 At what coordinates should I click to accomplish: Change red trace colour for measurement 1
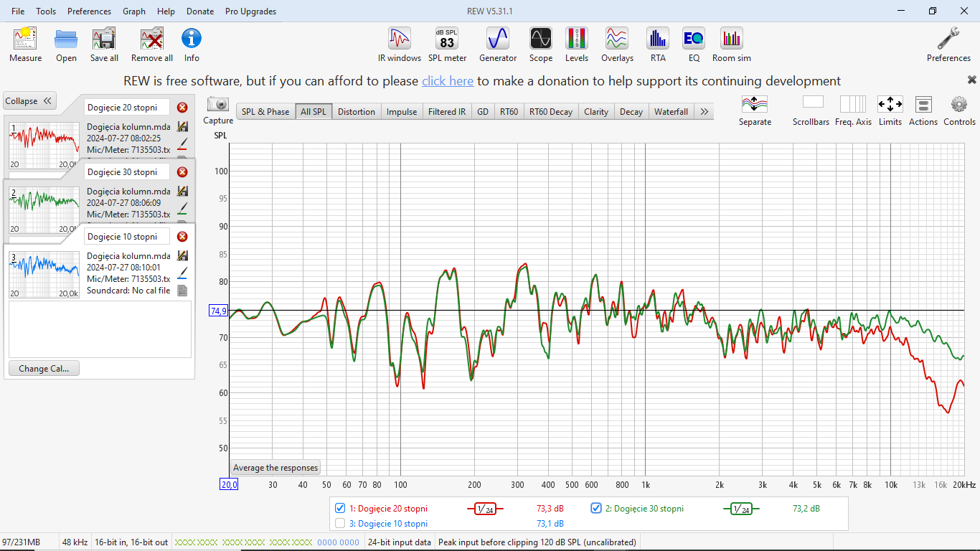point(182,145)
